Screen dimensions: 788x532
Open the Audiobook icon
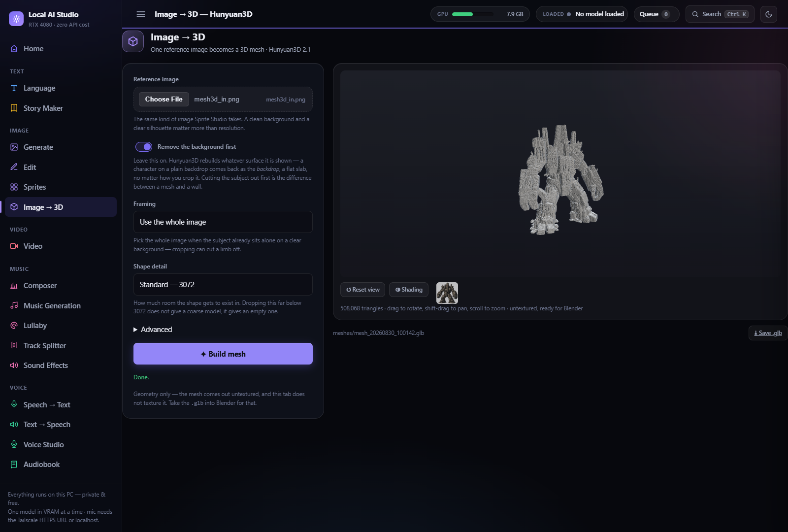pyautogui.click(x=14, y=465)
